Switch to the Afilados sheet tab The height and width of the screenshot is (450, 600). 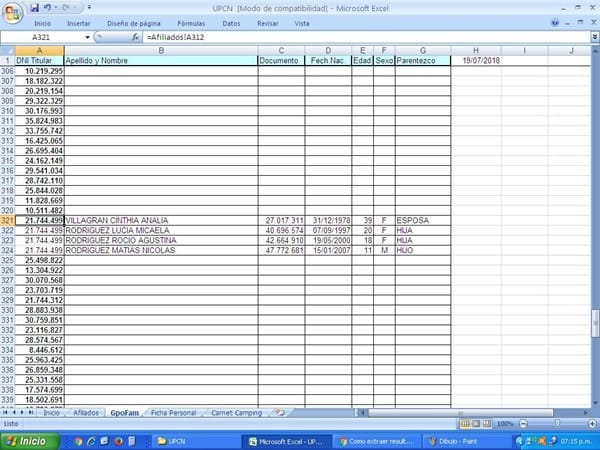point(86,413)
